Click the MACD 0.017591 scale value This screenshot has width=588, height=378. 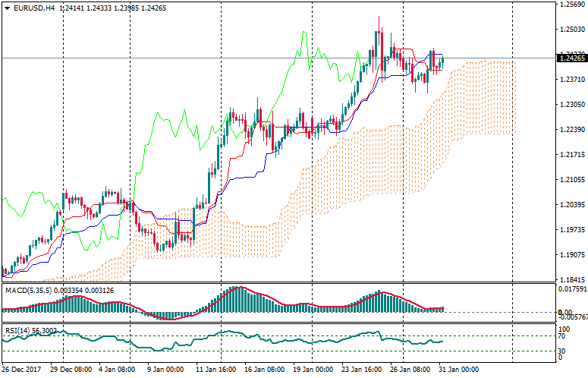coord(571,289)
